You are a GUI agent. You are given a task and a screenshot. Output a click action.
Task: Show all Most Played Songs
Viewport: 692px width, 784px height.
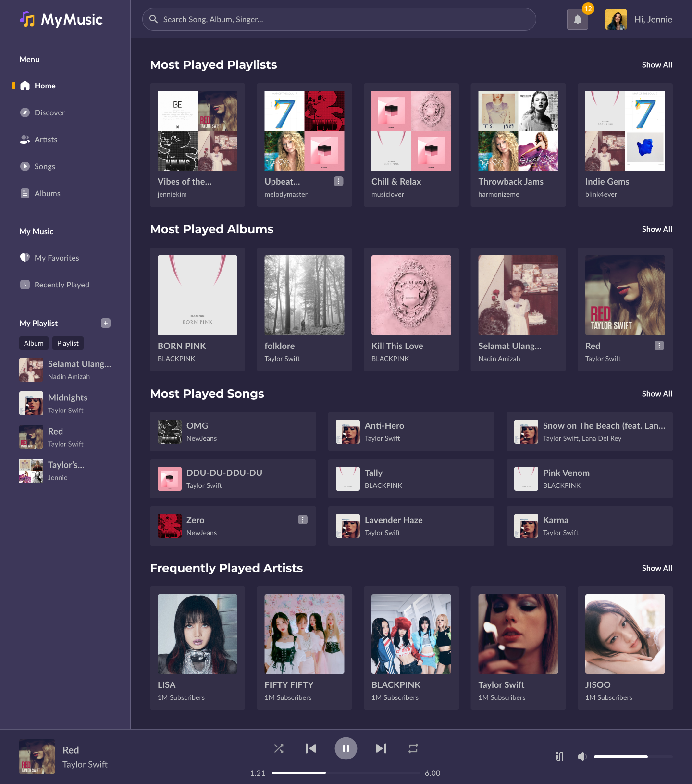coord(657,394)
